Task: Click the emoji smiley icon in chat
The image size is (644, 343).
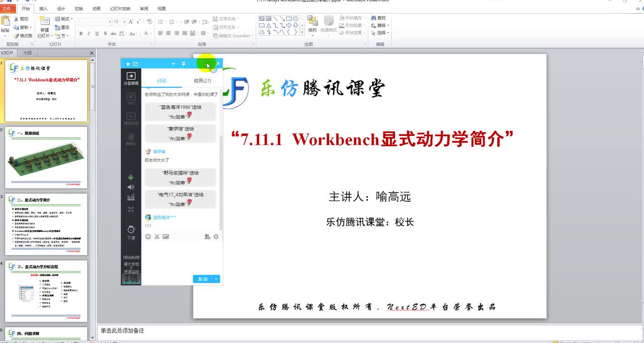Action: 148,236
